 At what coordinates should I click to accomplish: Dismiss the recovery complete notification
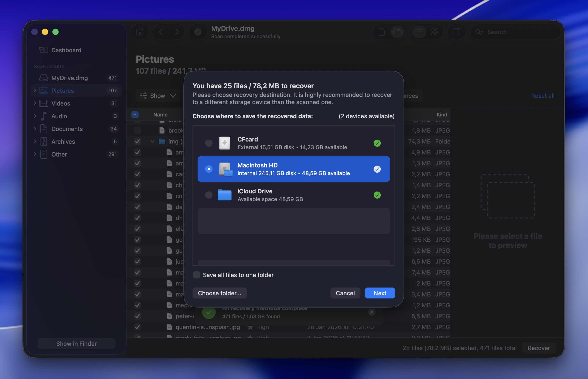coord(372,312)
